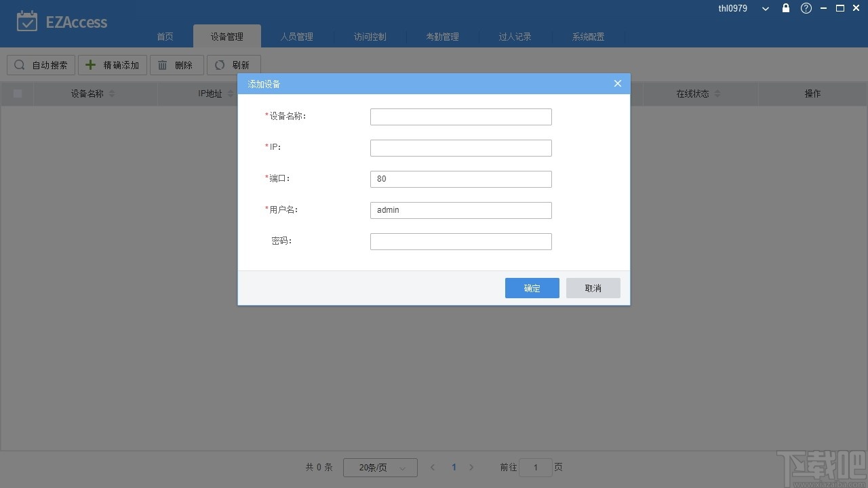
Task: Open the help question-mark icon
Action: [806, 8]
